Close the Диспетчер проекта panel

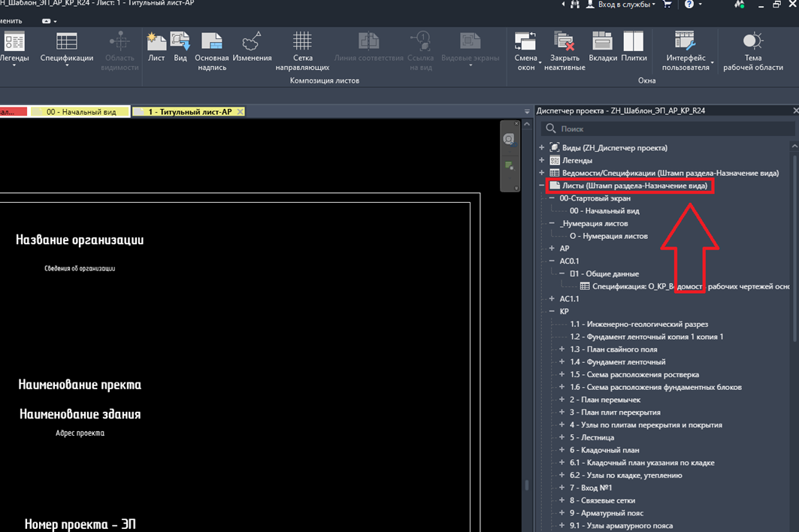(x=795, y=110)
